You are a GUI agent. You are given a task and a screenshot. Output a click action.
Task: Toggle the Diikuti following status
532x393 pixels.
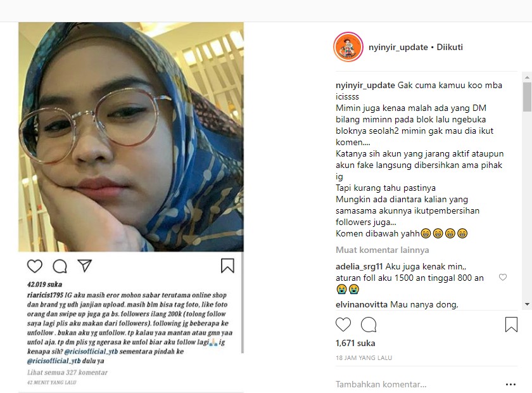click(449, 47)
